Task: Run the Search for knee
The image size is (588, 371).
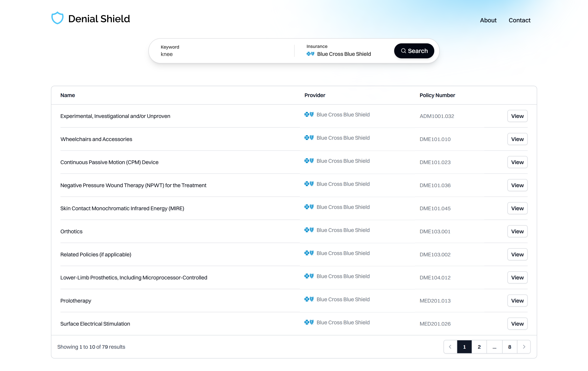Action: coord(414,51)
